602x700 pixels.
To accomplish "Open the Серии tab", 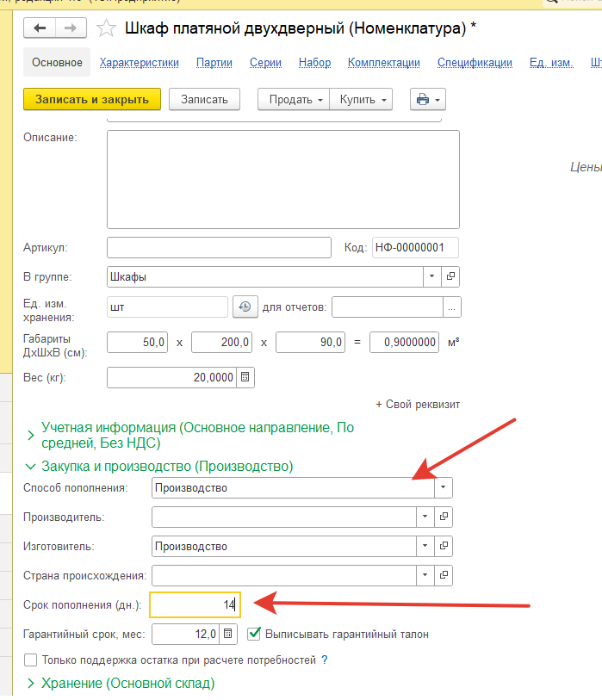I will coord(265,63).
